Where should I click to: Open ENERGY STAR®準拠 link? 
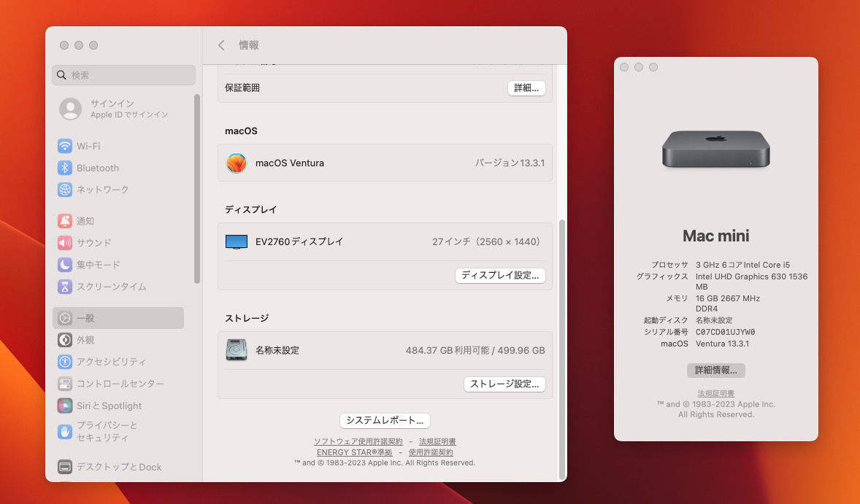pyautogui.click(x=354, y=452)
